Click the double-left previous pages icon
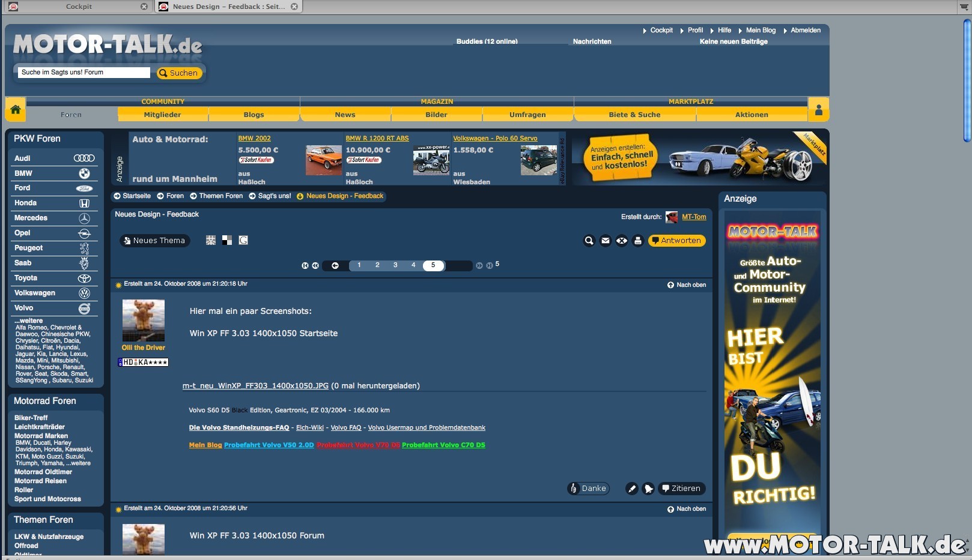The image size is (972, 560). (315, 265)
